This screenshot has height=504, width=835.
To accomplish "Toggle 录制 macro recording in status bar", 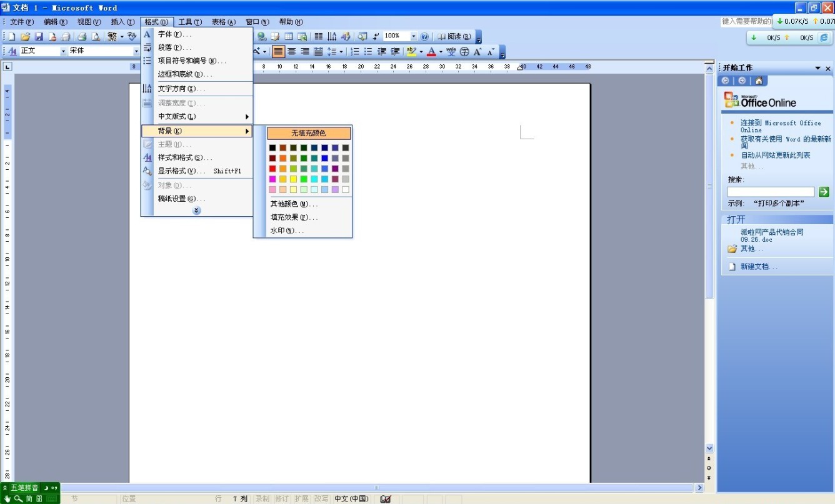I will coord(262,499).
